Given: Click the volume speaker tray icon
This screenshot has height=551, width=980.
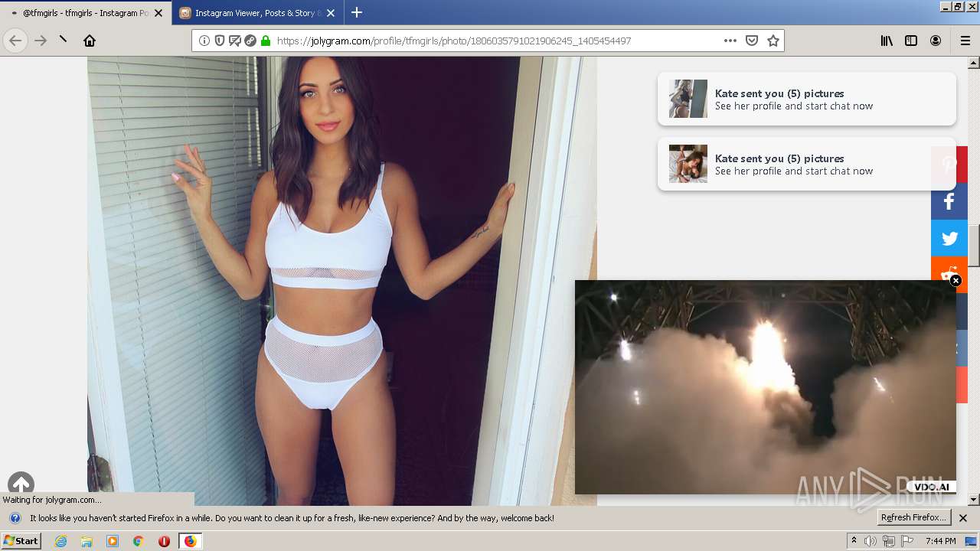Looking at the screenshot, I should coord(871,541).
